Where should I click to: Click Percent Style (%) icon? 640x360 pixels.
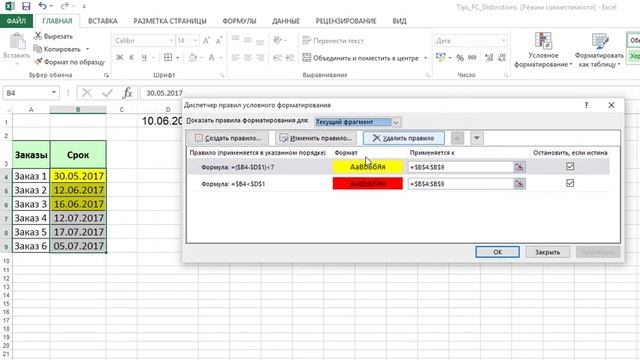click(460, 58)
